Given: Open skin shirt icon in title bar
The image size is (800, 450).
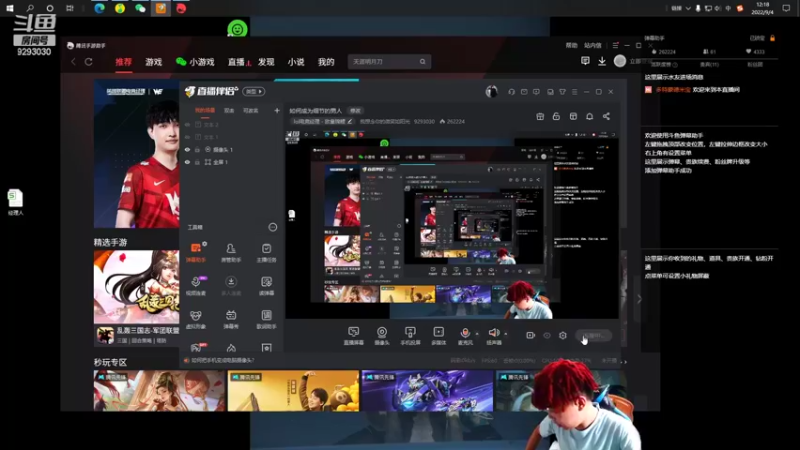Looking at the screenshot, I should click(562, 92).
